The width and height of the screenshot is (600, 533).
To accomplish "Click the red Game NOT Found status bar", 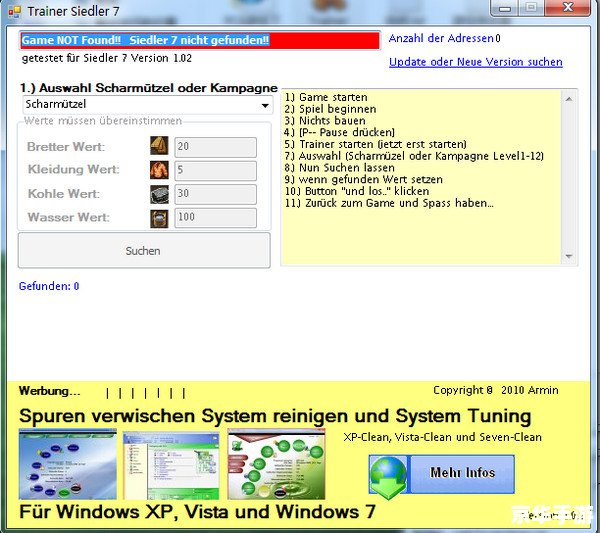I will point(200,40).
